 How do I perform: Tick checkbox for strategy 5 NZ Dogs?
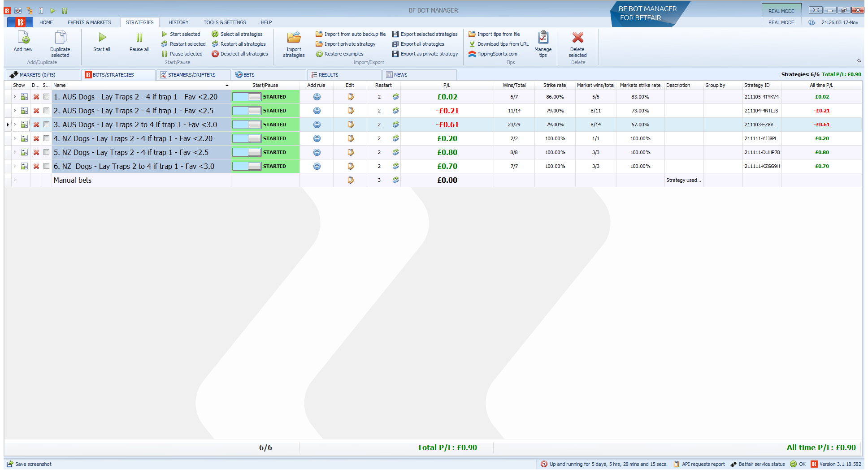[47, 152]
